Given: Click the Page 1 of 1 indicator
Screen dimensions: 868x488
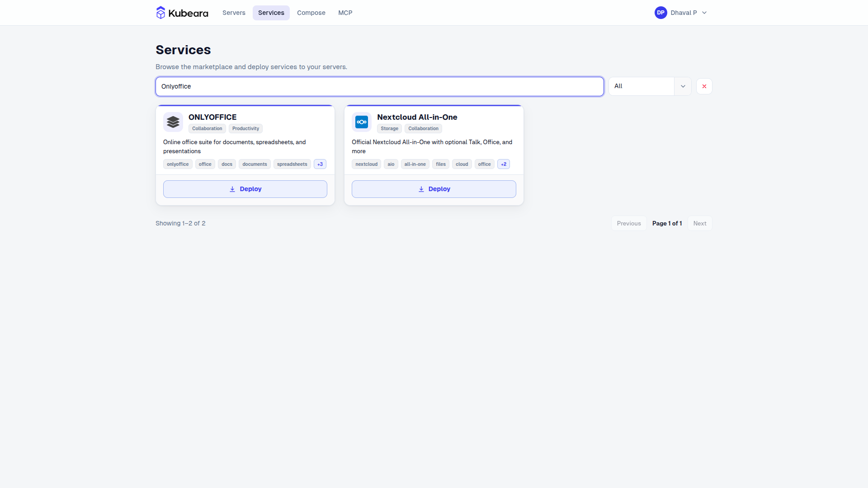Looking at the screenshot, I should point(667,223).
